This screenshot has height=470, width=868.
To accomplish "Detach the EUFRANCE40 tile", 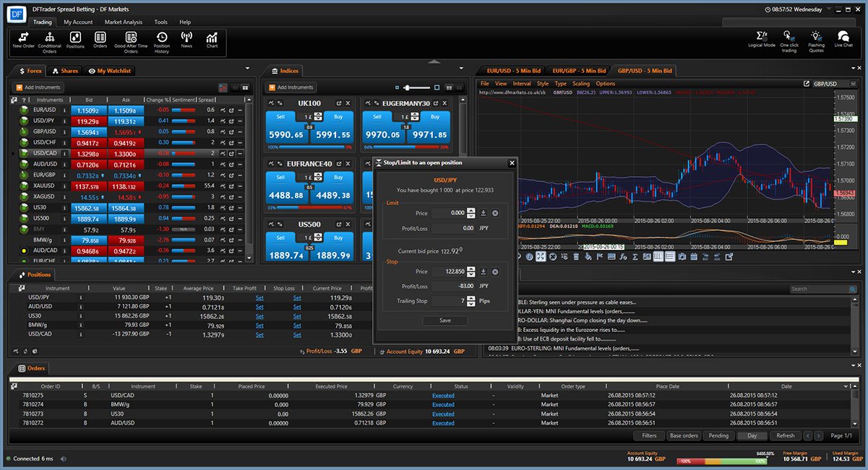I will tap(338, 164).
